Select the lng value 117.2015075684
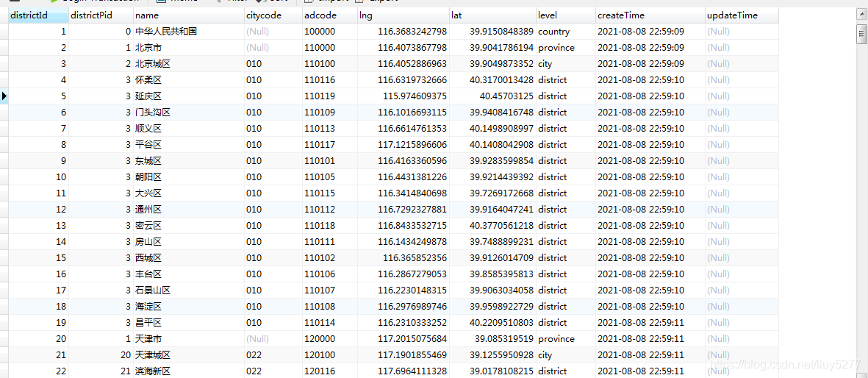 (412, 338)
